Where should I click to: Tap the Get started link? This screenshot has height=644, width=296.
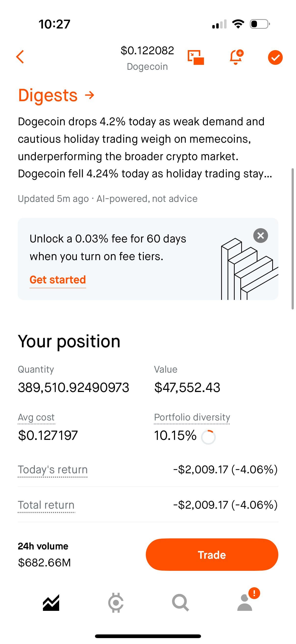(58, 280)
